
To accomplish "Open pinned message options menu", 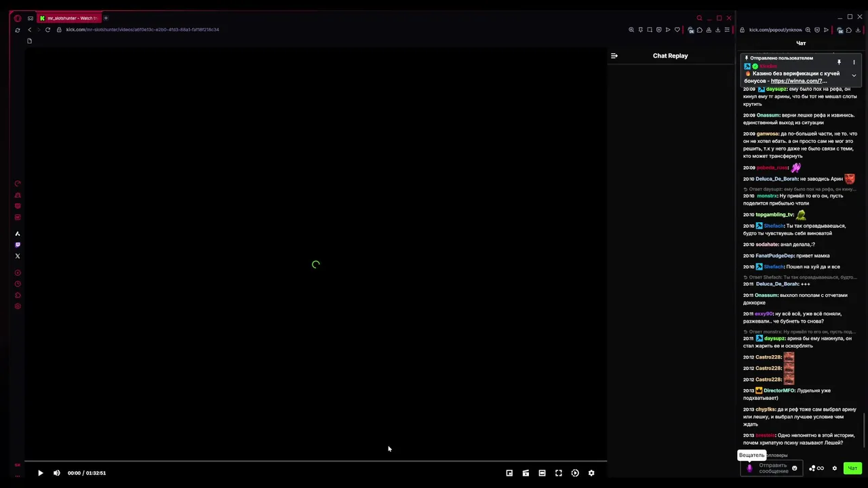I will [854, 62].
